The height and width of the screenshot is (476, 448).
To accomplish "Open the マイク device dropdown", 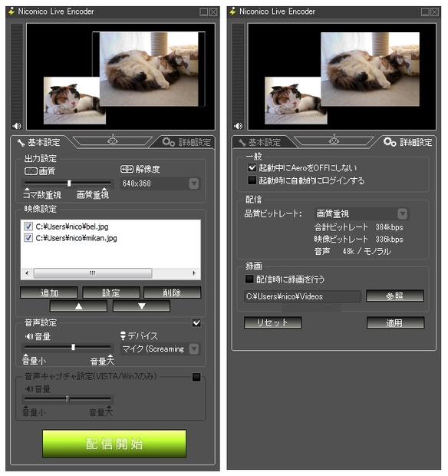I will [x=160, y=349].
